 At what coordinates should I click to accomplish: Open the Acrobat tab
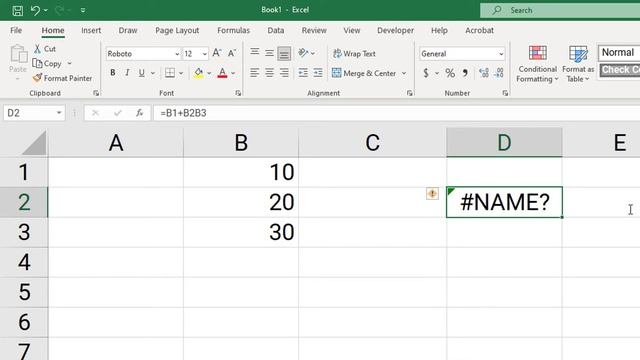479,30
